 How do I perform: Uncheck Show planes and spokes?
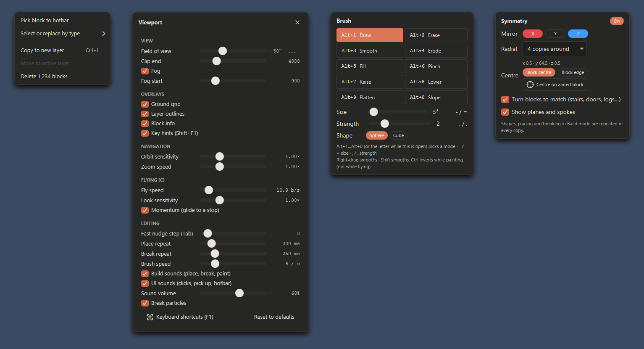505,112
